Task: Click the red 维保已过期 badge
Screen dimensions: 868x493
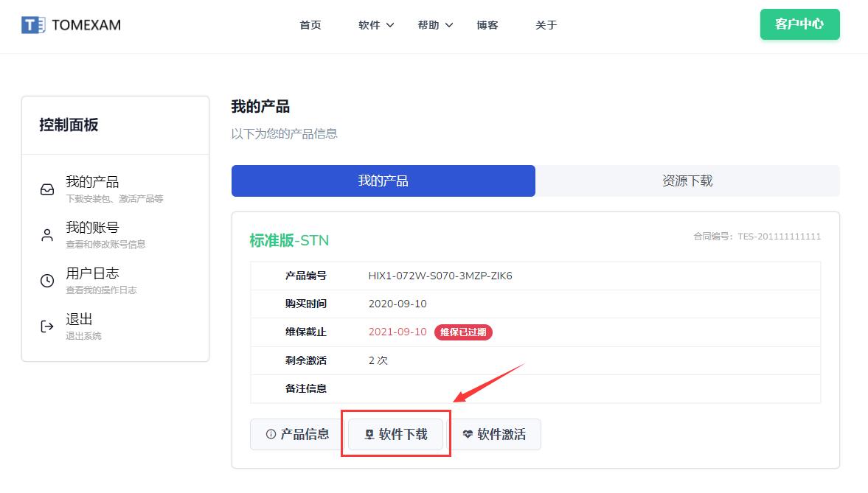Action: pyautogui.click(x=463, y=332)
